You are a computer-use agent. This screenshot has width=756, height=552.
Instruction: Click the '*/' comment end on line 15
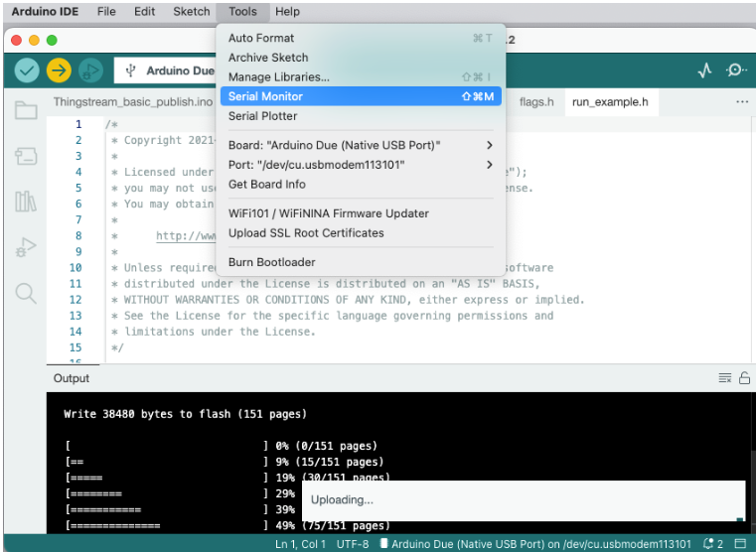click(x=117, y=347)
